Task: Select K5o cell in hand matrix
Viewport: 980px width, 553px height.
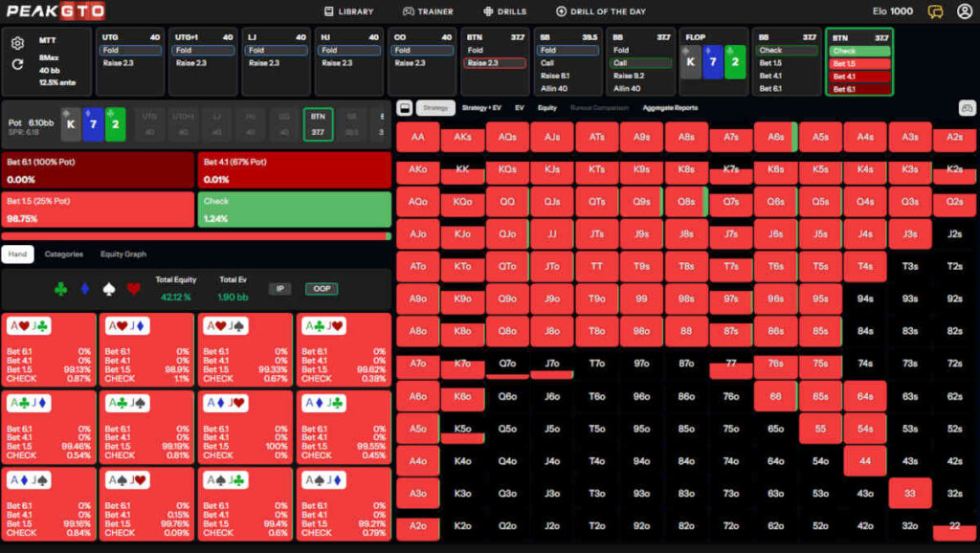Action: (462, 429)
